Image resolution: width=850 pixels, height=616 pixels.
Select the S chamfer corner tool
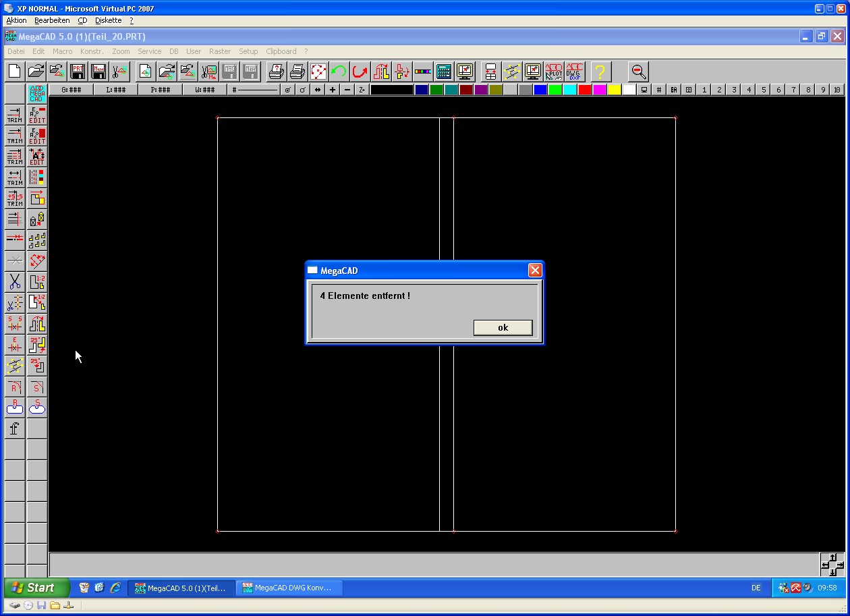37,387
